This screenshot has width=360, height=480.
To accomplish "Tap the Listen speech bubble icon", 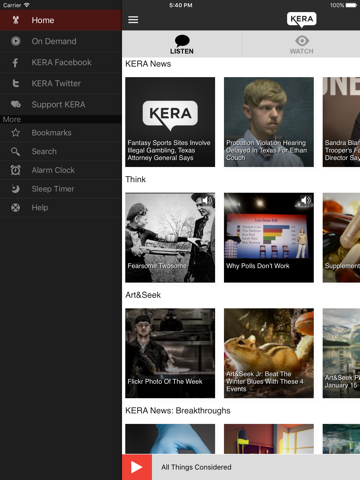I will tap(182, 41).
